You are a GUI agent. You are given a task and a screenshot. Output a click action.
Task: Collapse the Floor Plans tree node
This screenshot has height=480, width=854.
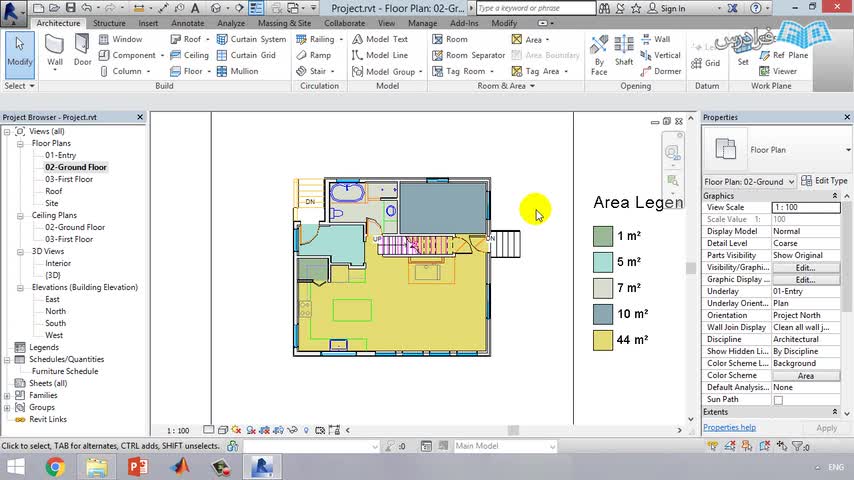tap(20, 143)
